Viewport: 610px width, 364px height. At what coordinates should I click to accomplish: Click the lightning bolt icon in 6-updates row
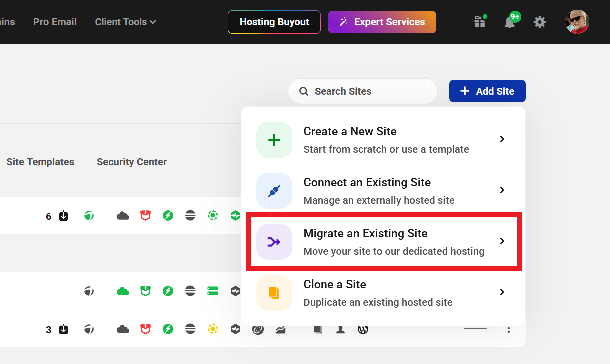[168, 216]
